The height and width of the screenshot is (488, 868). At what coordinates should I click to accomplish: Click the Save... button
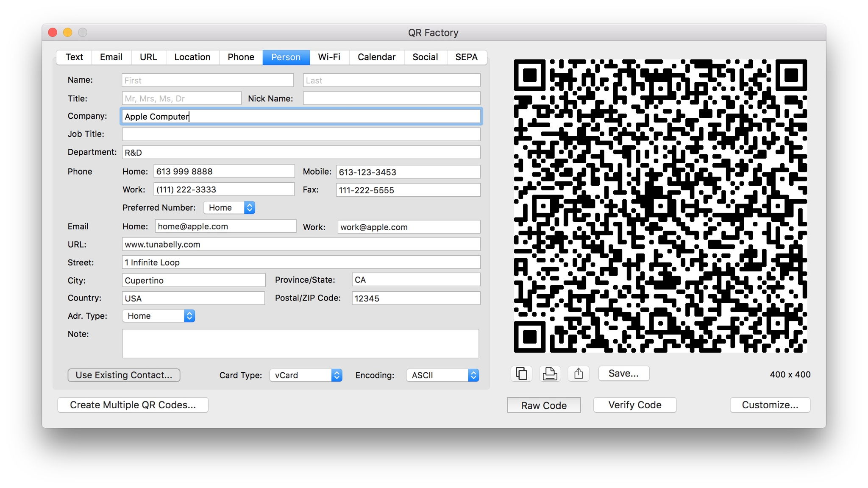pos(623,374)
